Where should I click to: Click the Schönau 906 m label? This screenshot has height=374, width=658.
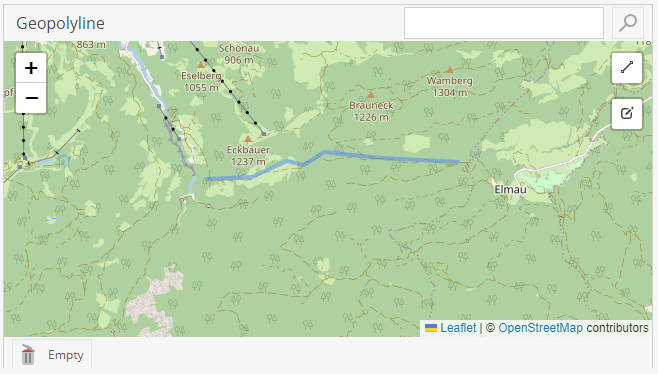click(x=239, y=54)
